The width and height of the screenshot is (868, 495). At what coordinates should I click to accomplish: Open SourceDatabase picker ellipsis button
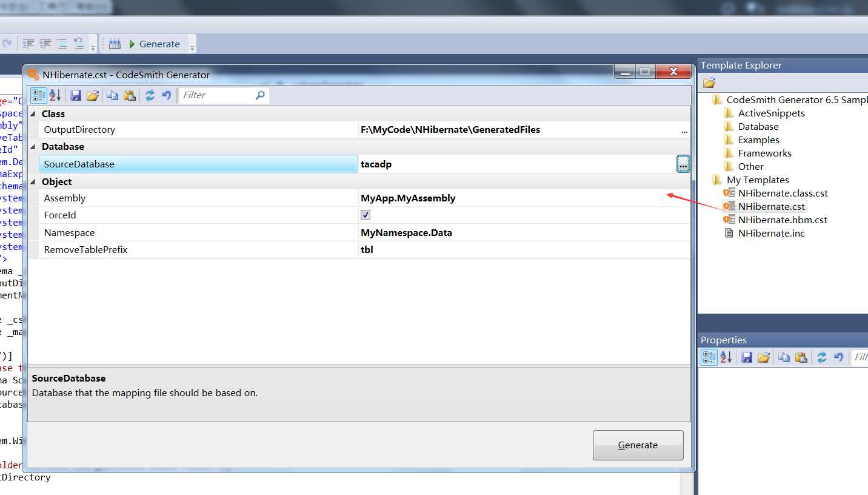(x=683, y=164)
